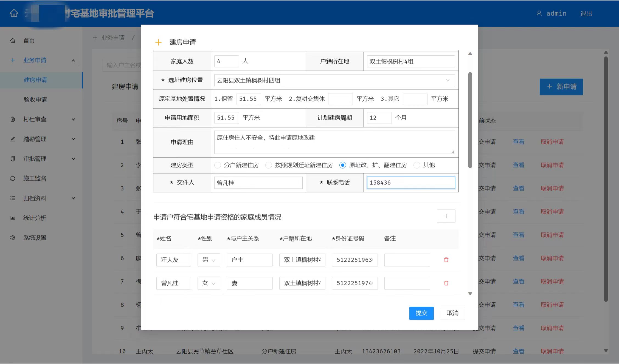This screenshot has height=364, width=619.
Task: Click the page scrollbar down arrow
Action: 606,351
